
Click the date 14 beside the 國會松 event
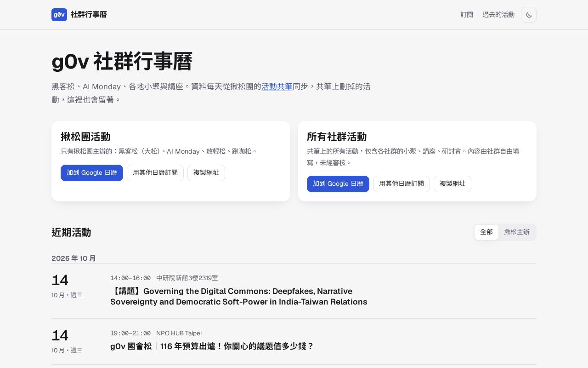60,335
